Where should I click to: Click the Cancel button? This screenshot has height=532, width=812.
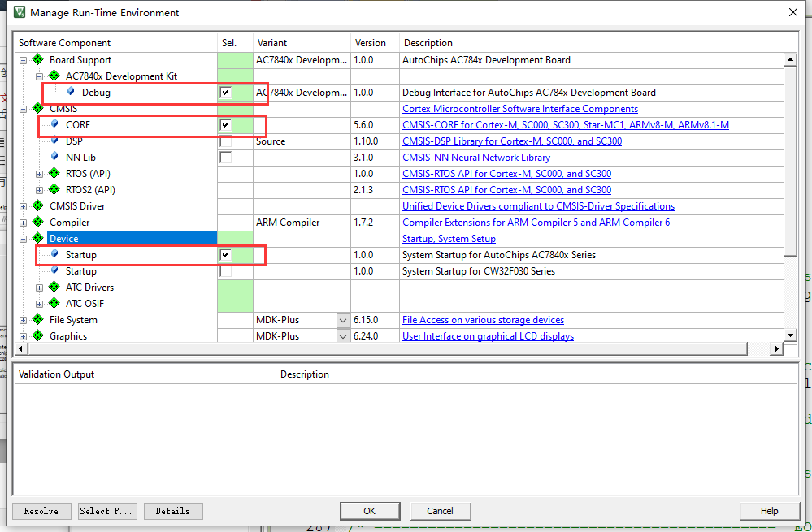(x=441, y=511)
